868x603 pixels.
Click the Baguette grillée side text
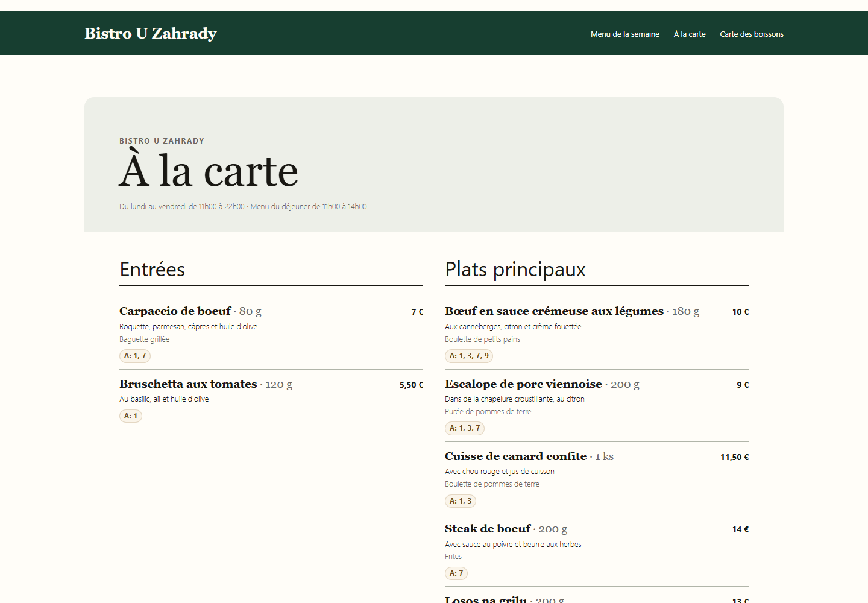click(145, 339)
